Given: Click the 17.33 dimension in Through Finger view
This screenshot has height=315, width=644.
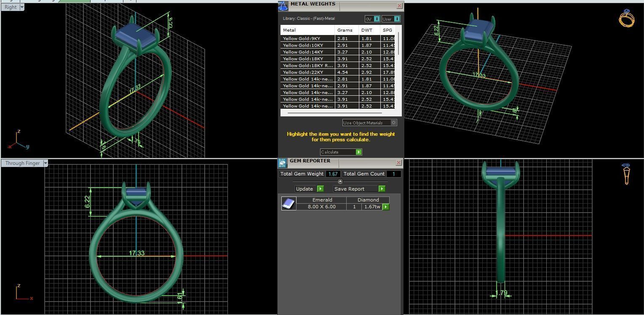Looking at the screenshot, I should pos(136,253).
